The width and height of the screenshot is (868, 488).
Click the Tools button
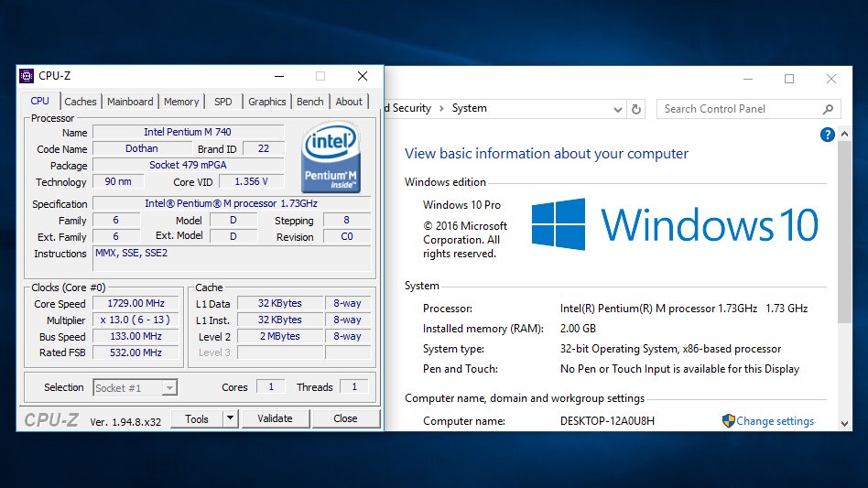pyautogui.click(x=197, y=418)
